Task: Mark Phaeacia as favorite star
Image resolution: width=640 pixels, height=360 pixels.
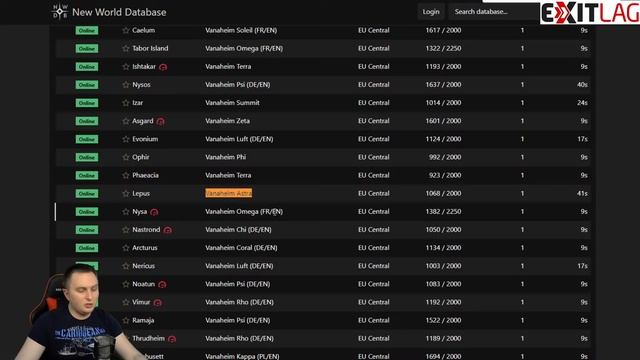Action: pyautogui.click(x=126, y=175)
